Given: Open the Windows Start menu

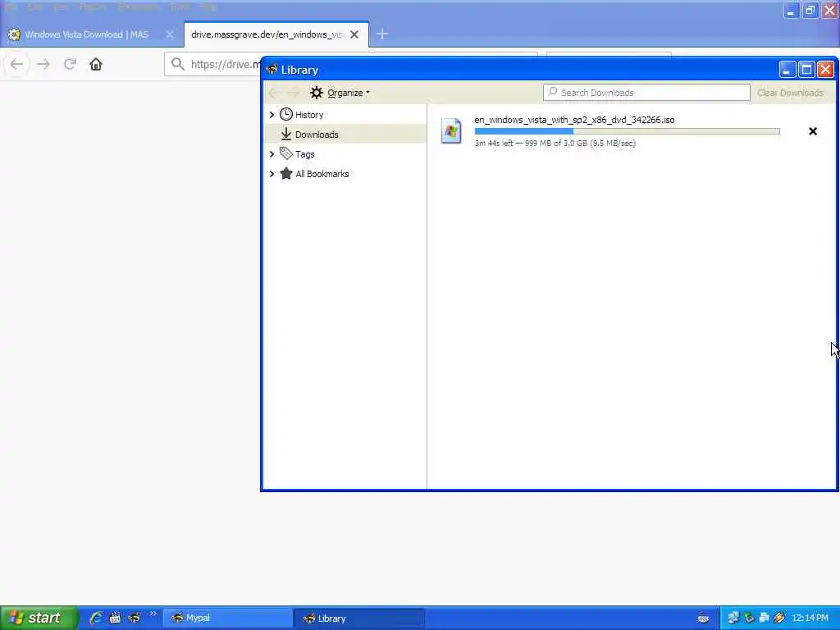Looking at the screenshot, I should 39,618.
